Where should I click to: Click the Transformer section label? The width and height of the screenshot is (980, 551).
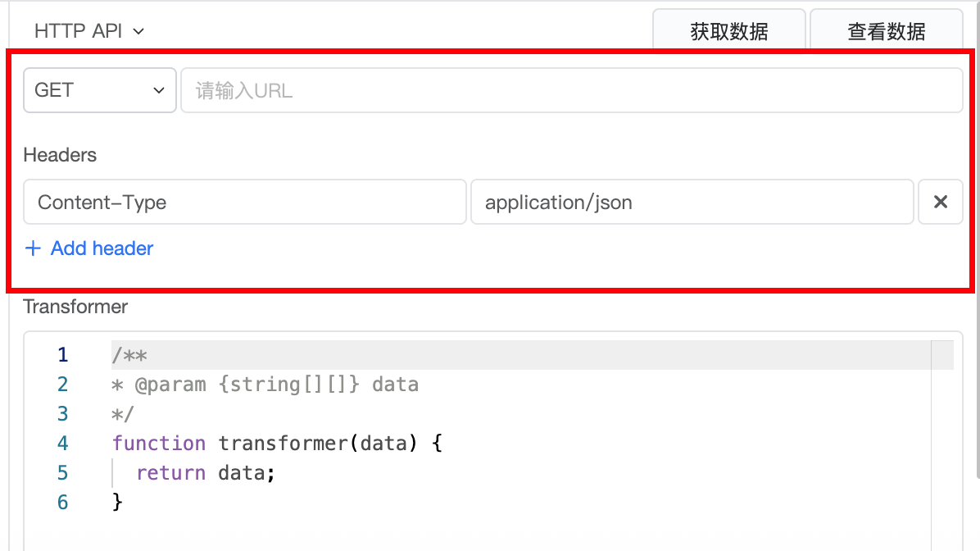[75, 307]
